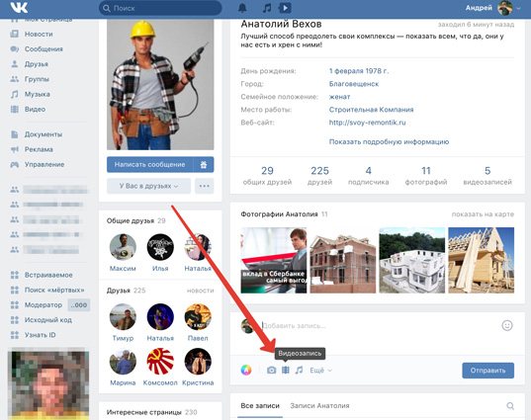Click the Друзья person icon
This screenshot has width=531, height=420.
(x=14, y=63)
